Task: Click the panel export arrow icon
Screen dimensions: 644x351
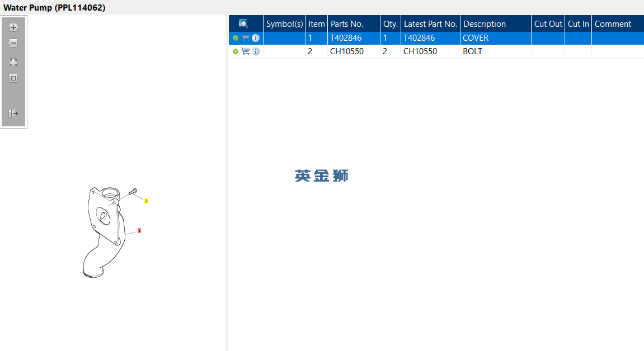Action: pyautogui.click(x=13, y=113)
